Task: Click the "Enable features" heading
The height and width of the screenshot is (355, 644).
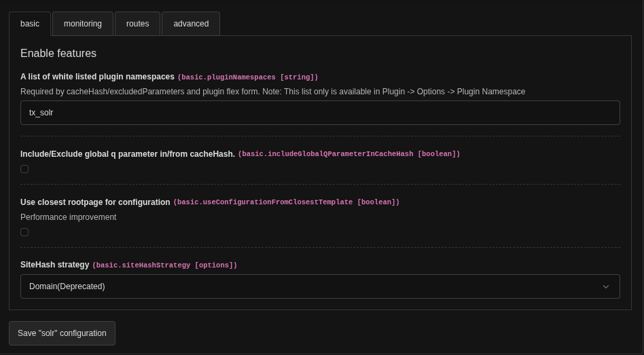Action: [58, 54]
